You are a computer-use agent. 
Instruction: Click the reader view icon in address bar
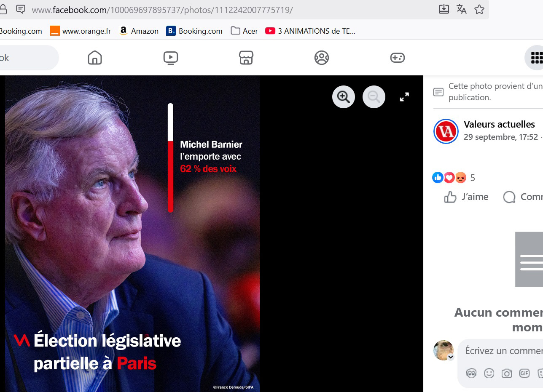[x=20, y=9]
